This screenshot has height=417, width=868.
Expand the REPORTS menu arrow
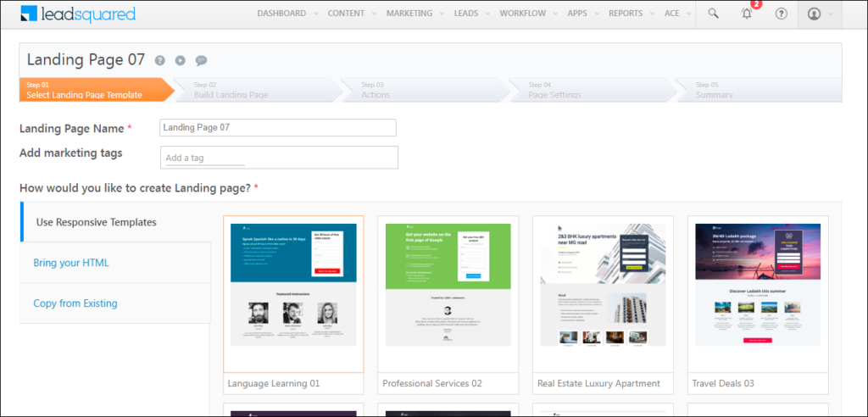click(x=653, y=14)
